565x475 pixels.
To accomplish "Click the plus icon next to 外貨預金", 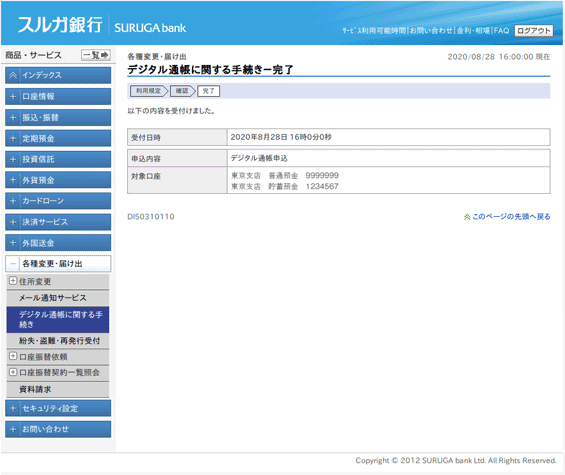I will [x=13, y=180].
